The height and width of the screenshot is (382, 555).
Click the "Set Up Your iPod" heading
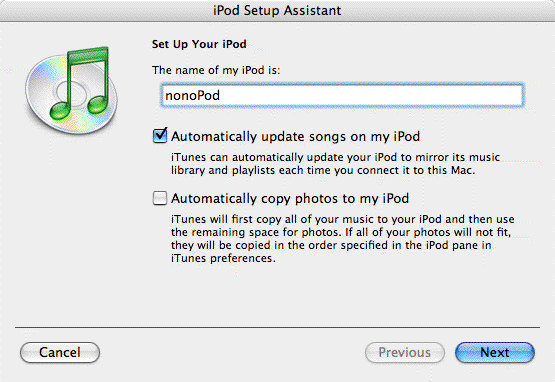[x=199, y=44]
